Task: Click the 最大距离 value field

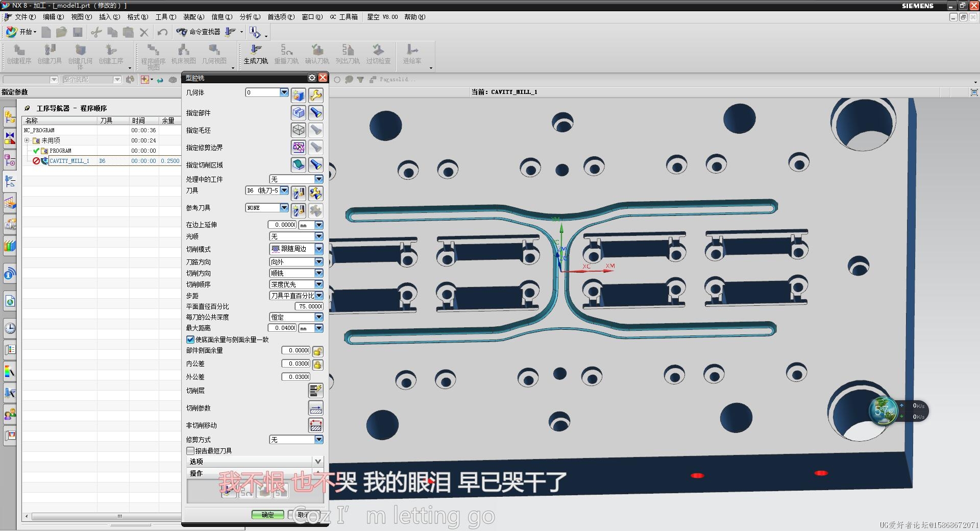Action: (282, 328)
